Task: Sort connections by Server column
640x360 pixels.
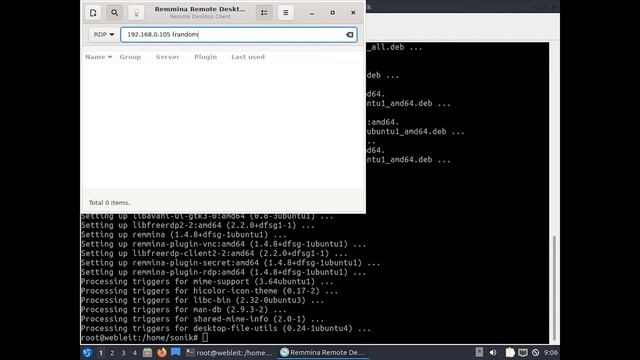Action: click(167, 57)
